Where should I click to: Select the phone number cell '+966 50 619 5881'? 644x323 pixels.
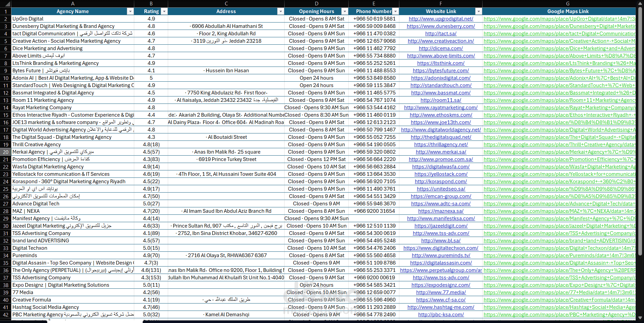(x=374, y=19)
